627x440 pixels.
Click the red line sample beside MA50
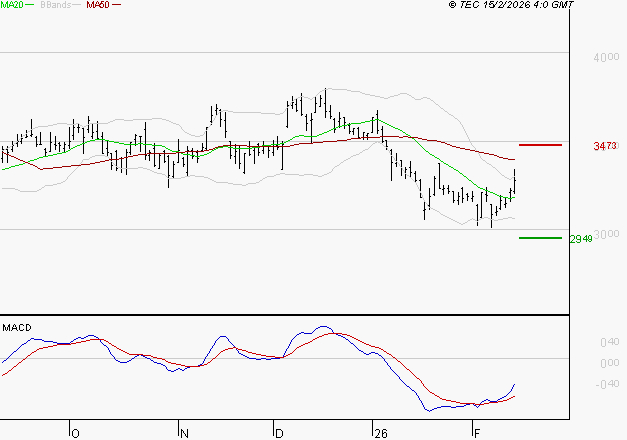coord(116,5)
